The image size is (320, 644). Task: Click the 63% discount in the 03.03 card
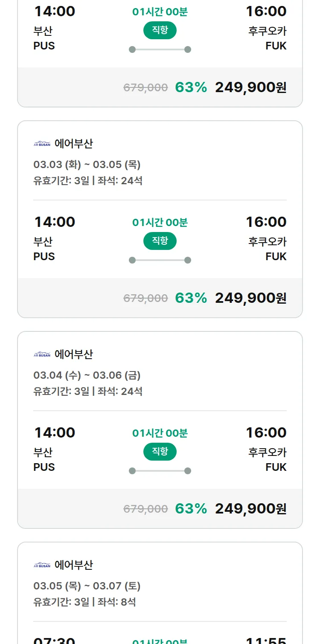click(x=191, y=298)
